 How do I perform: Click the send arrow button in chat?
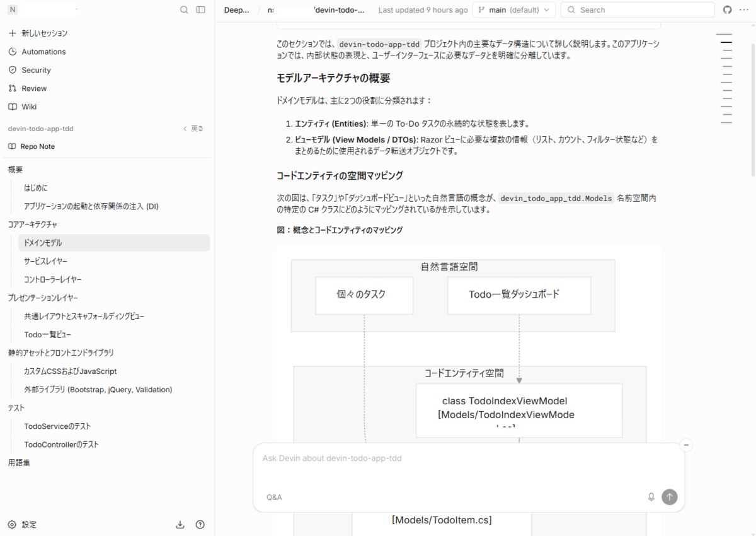pos(670,497)
